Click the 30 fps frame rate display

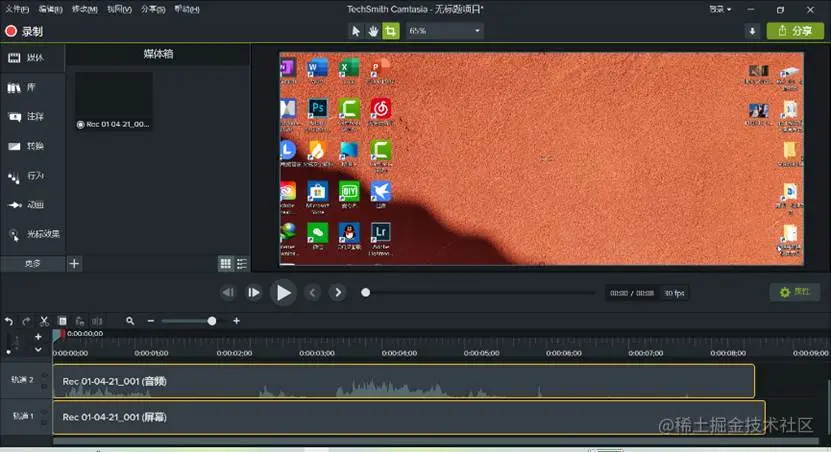(675, 293)
